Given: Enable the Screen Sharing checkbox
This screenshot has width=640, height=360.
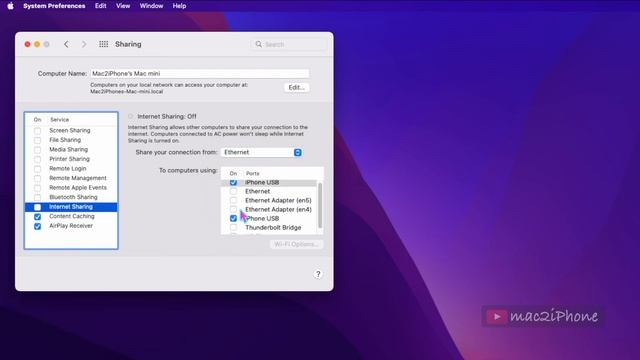Looking at the screenshot, I should click(x=38, y=131).
